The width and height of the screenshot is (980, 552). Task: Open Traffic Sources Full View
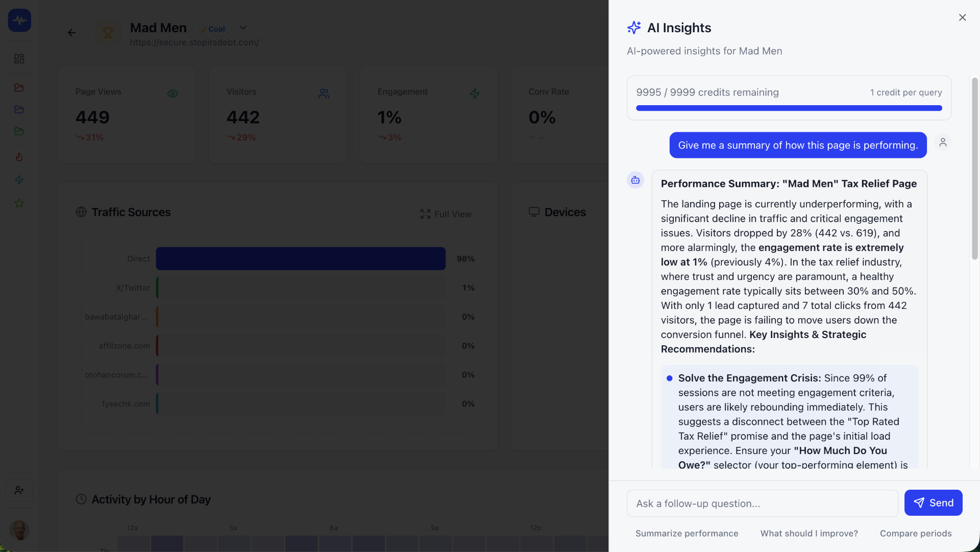pos(446,214)
